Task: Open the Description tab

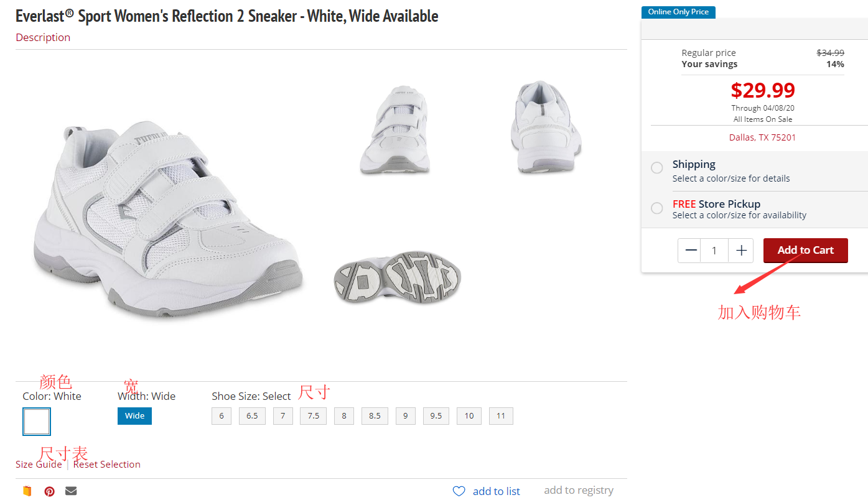Action: coord(43,37)
